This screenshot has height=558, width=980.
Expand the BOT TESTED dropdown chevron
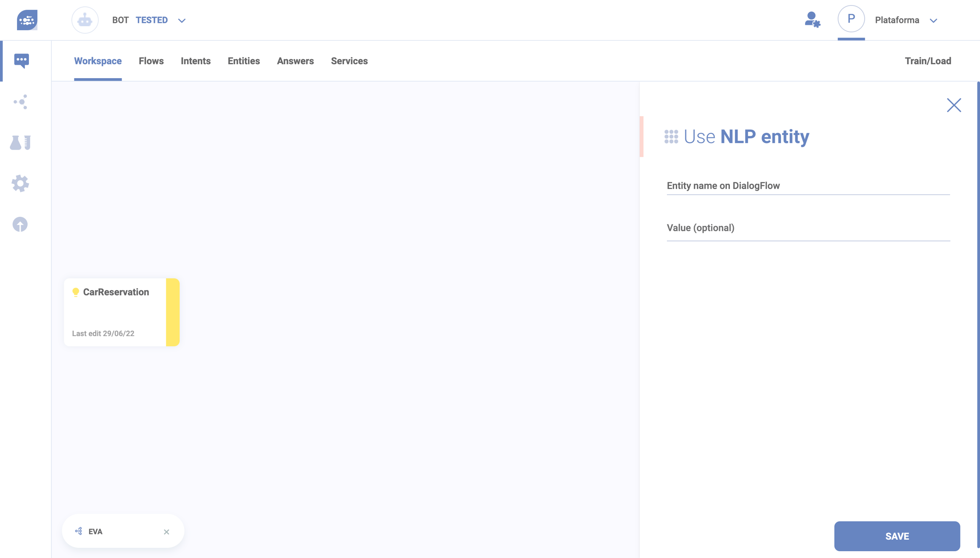pyautogui.click(x=182, y=20)
